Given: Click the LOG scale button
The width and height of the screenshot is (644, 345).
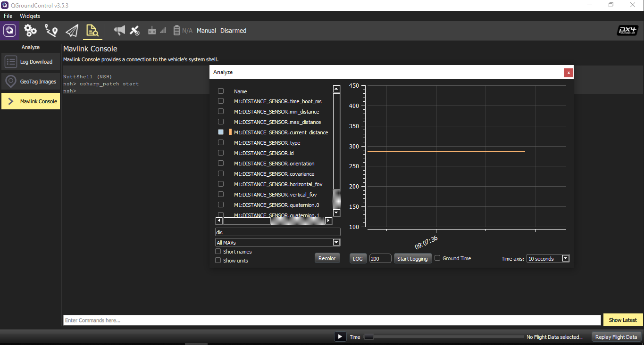Looking at the screenshot, I should pos(358,258).
